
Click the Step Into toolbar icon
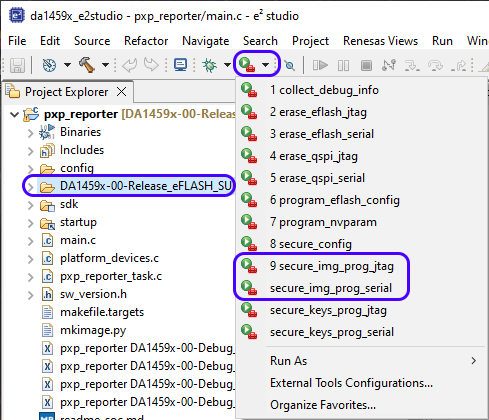click(412, 65)
